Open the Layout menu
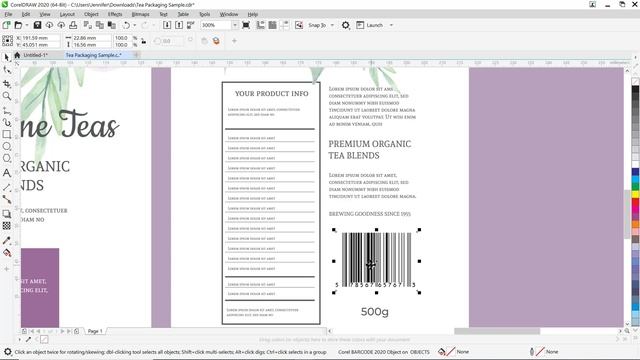The width and height of the screenshot is (640, 360). 67,14
